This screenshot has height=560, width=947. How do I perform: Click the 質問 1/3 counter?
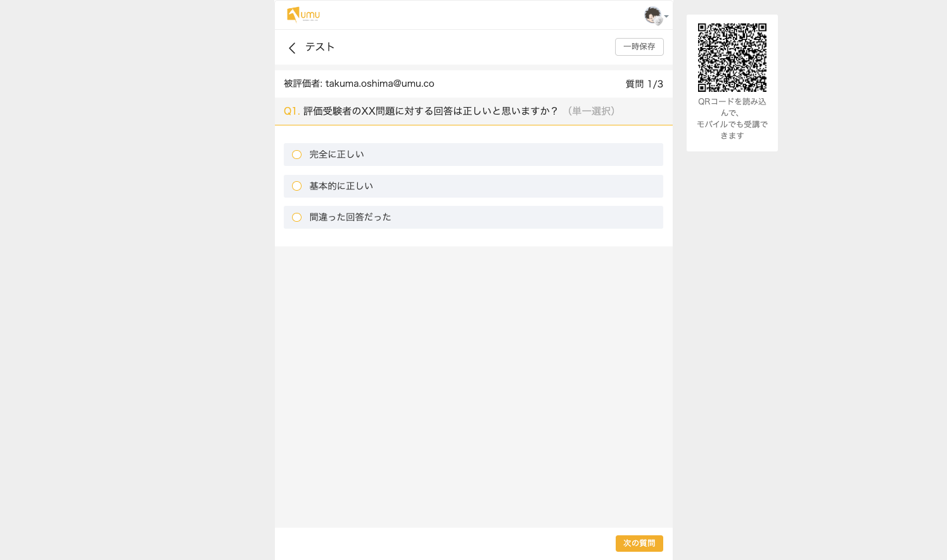coord(644,84)
